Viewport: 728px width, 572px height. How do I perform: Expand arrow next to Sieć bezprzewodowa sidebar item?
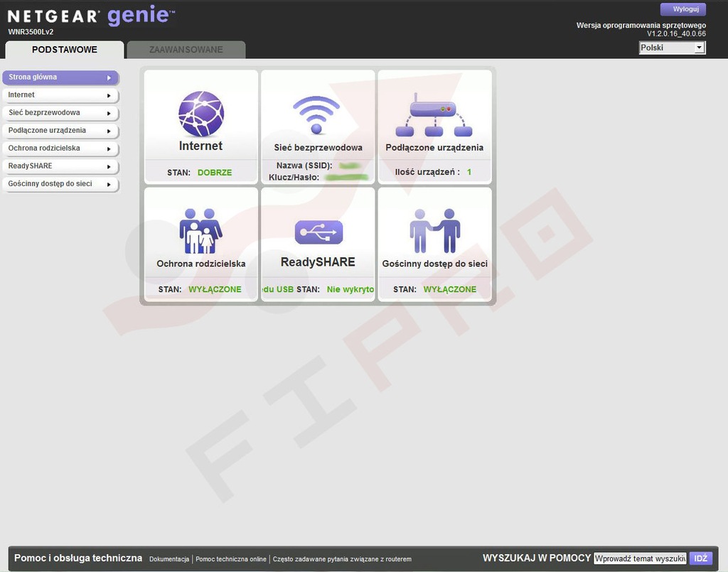pos(109,113)
